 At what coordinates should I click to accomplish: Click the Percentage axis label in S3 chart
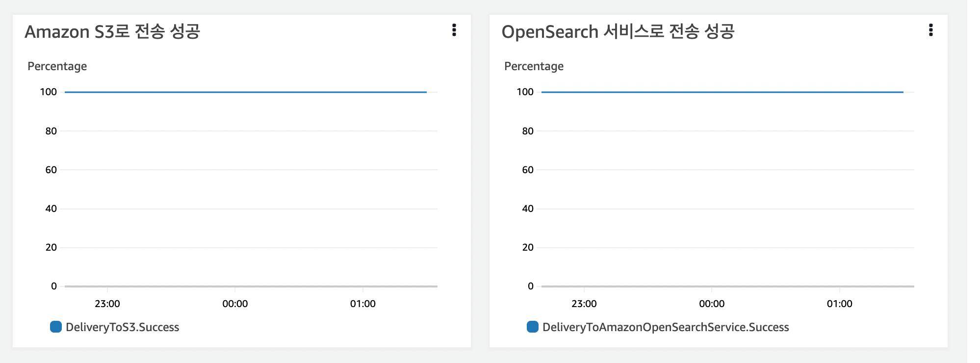click(x=57, y=66)
